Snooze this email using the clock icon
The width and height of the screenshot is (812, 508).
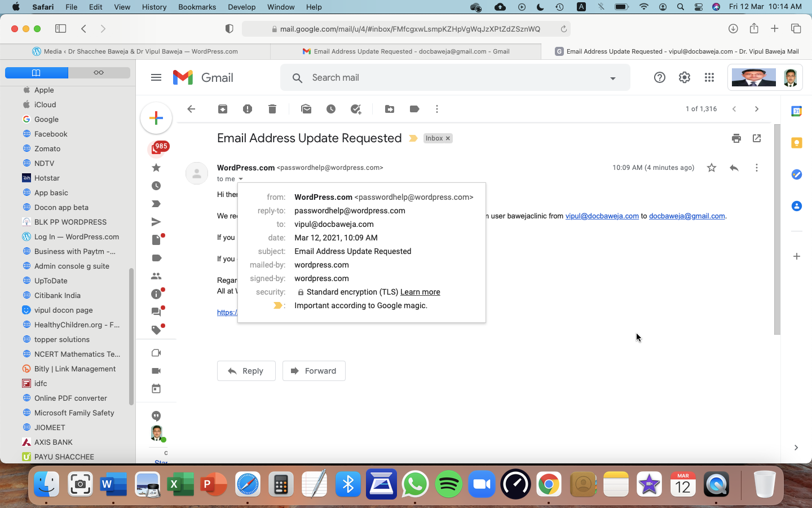tap(331, 109)
